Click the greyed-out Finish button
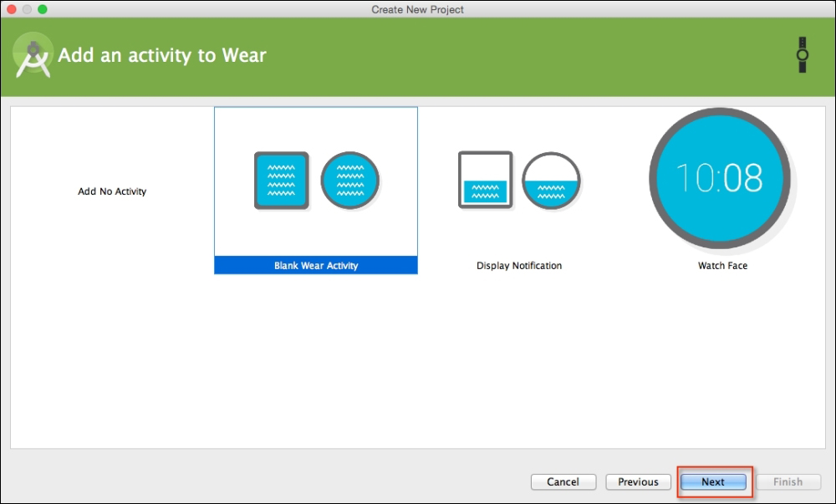 click(x=788, y=481)
